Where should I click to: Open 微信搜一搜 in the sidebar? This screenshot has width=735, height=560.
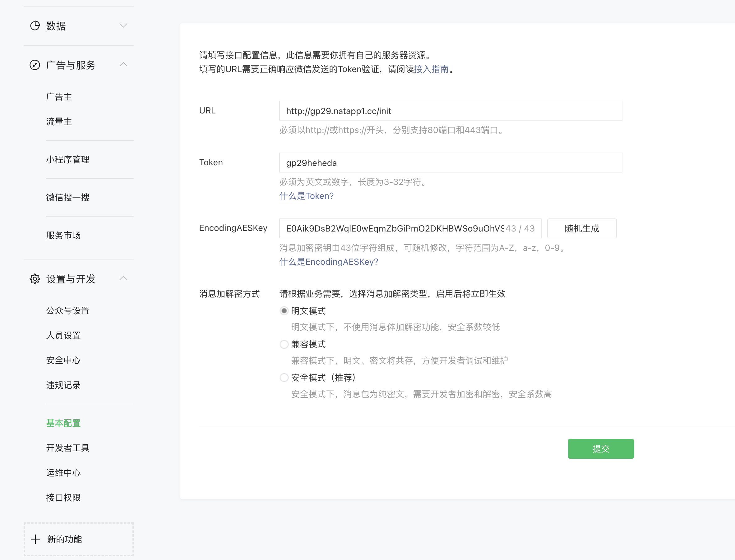tap(68, 197)
